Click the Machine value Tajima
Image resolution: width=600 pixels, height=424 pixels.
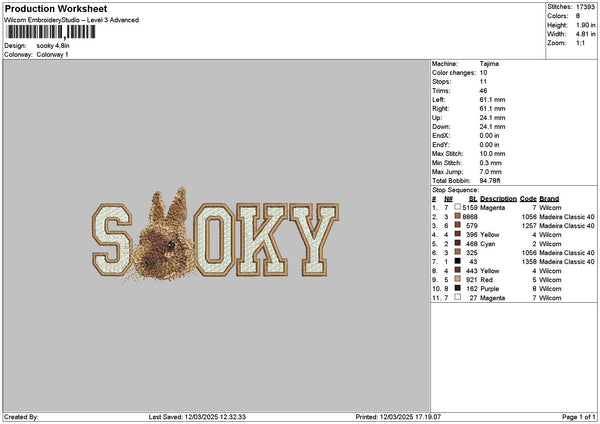coord(489,64)
